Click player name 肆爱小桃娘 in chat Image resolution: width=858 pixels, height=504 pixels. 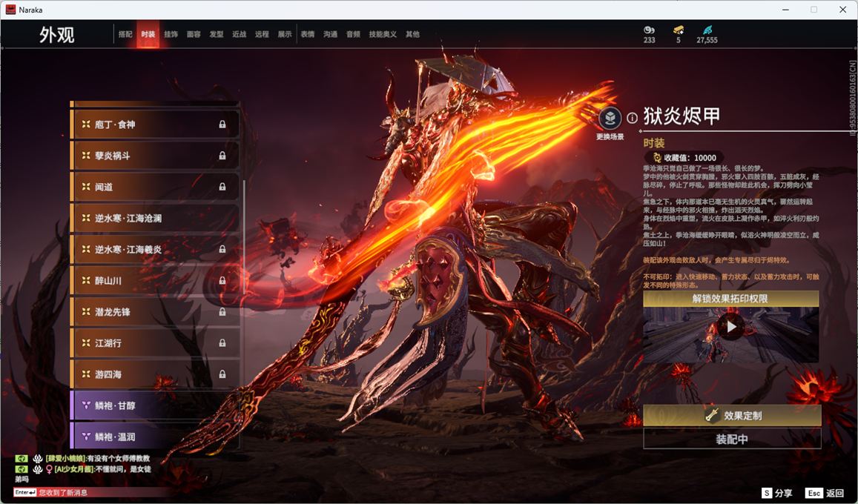[x=65, y=459]
